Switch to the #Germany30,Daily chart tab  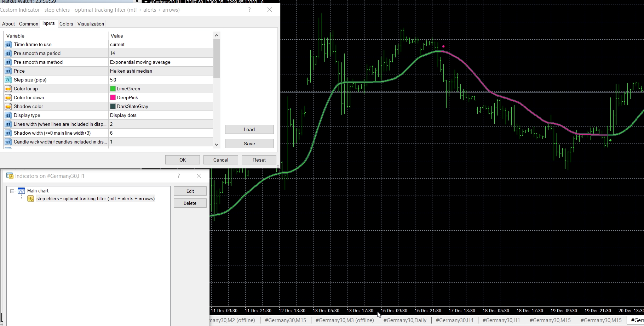pos(405,320)
